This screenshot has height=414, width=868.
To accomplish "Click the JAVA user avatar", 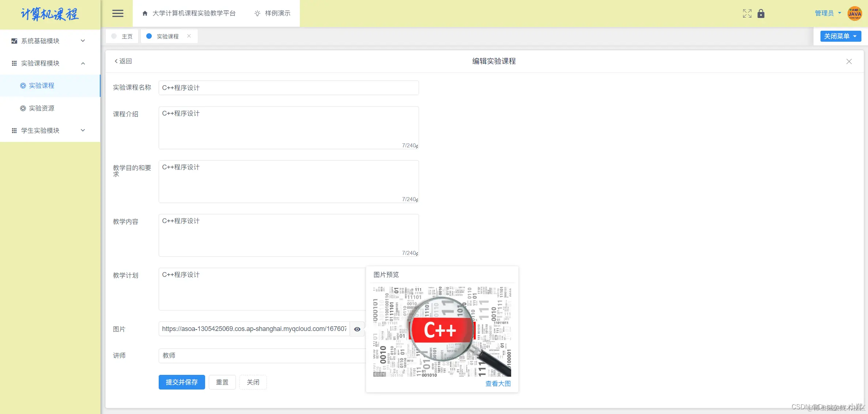I will point(854,14).
